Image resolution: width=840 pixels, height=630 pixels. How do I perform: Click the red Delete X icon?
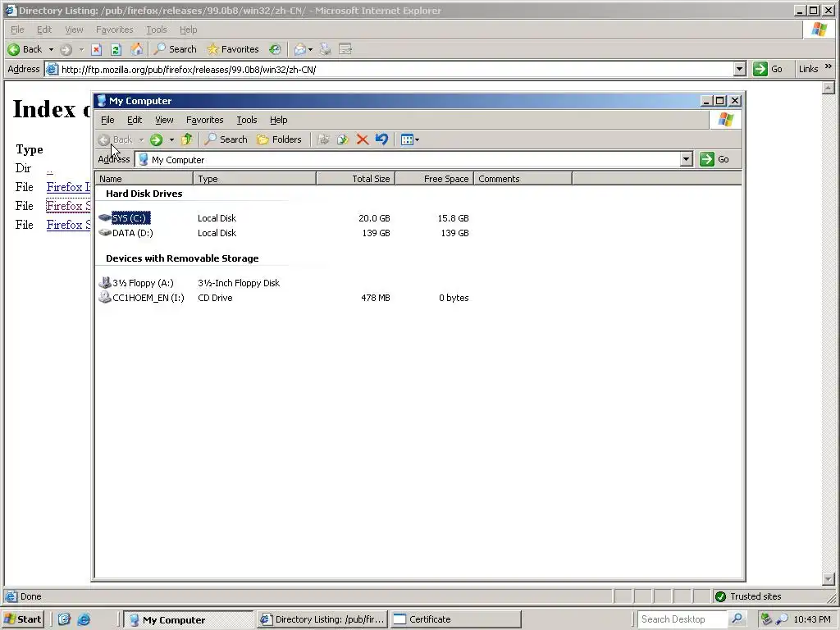363,139
